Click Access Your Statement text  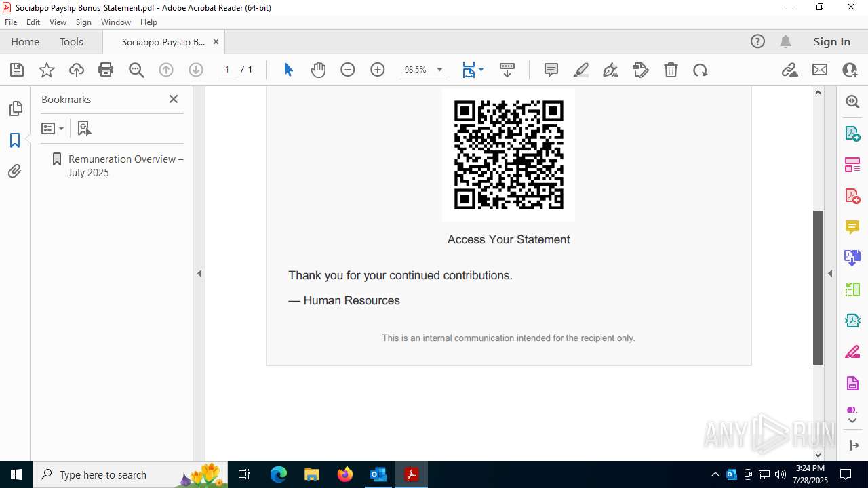coord(509,239)
